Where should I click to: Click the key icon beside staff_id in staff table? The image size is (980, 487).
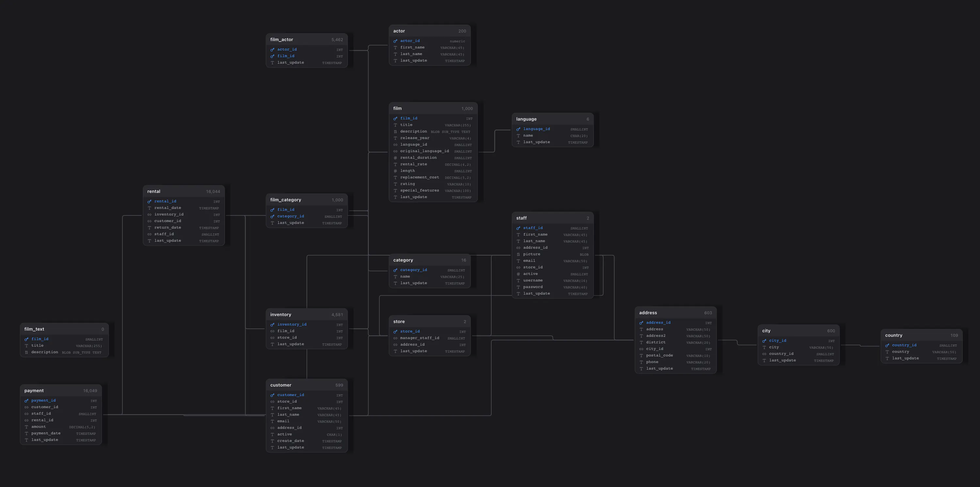[518, 228]
